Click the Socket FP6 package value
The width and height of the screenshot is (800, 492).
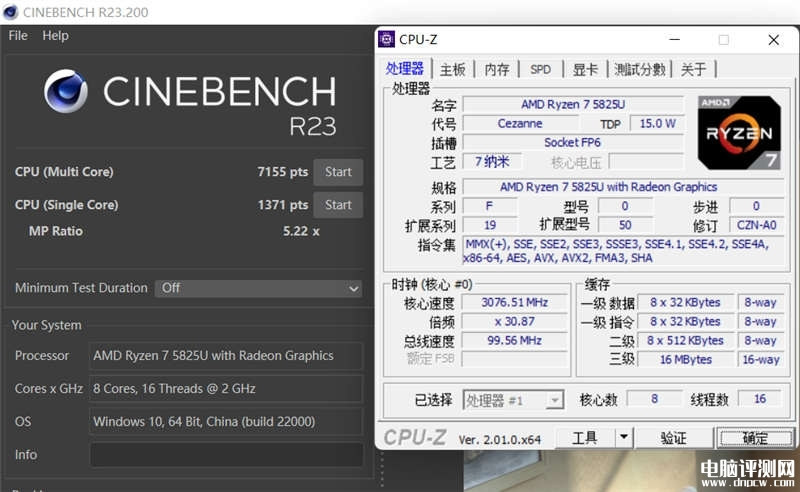572,142
